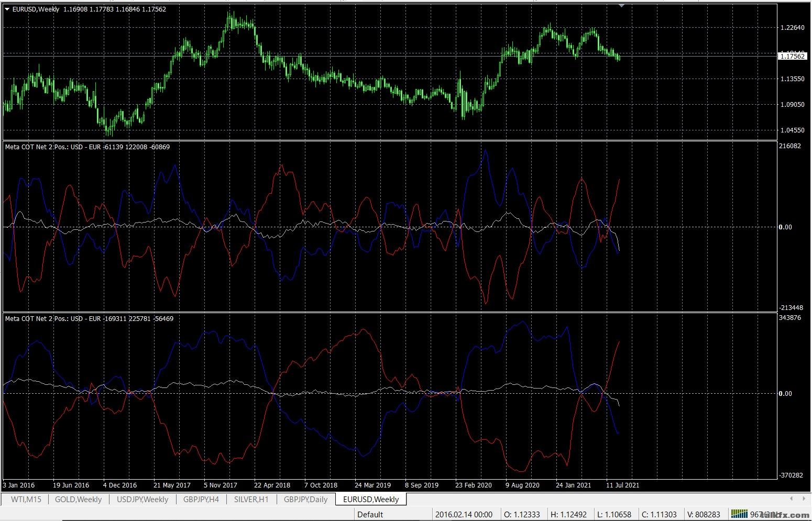Click the 343876 indicator scale value
This screenshot has height=521, width=812.
[790, 318]
